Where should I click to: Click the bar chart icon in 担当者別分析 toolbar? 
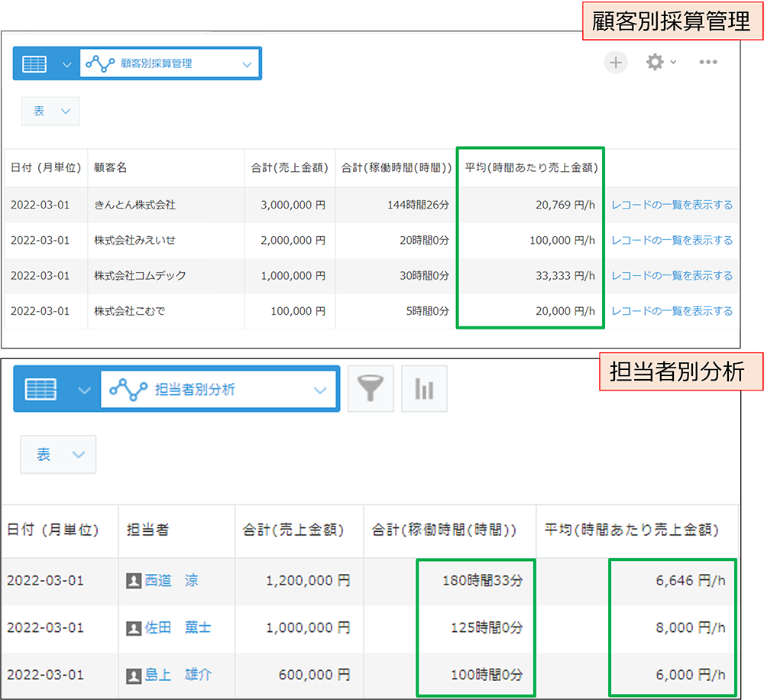coord(424,388)
